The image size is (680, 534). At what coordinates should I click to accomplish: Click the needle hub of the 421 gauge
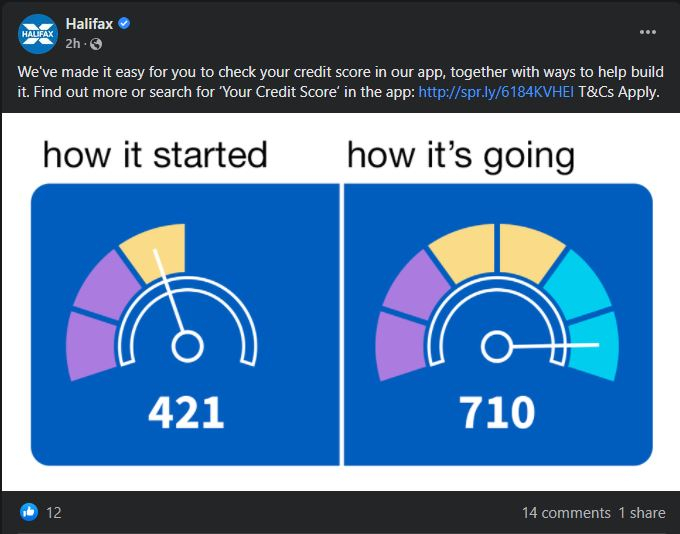(187, 346)
